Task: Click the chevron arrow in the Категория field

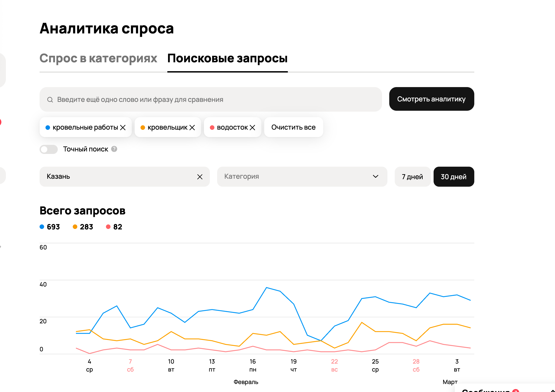Action: click(375, 176)
